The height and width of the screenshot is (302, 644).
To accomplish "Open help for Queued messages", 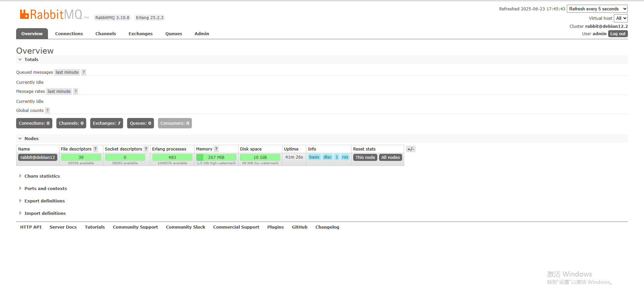I will pos(84,72).
